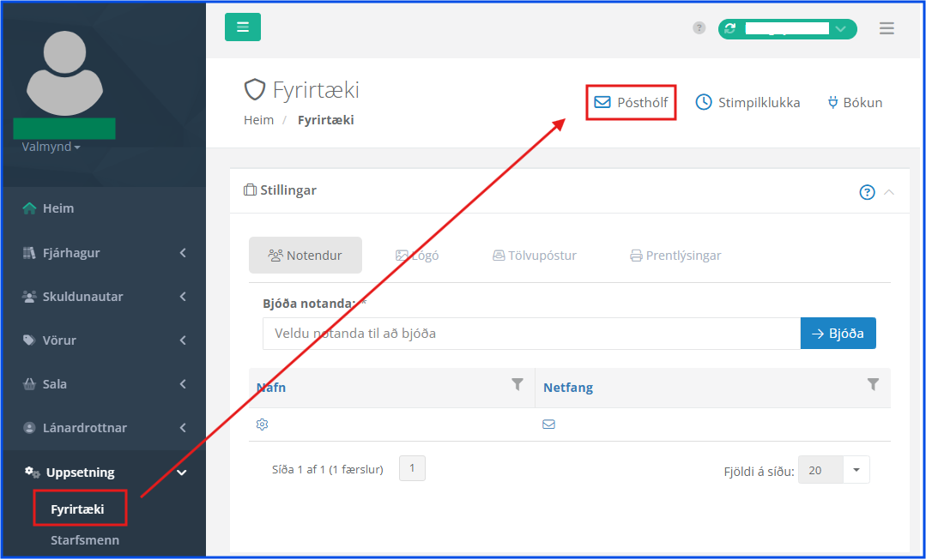Click the Nafn column filter icon
The width and height of the screenshot is (926, 560).
(x=517, y=385)
